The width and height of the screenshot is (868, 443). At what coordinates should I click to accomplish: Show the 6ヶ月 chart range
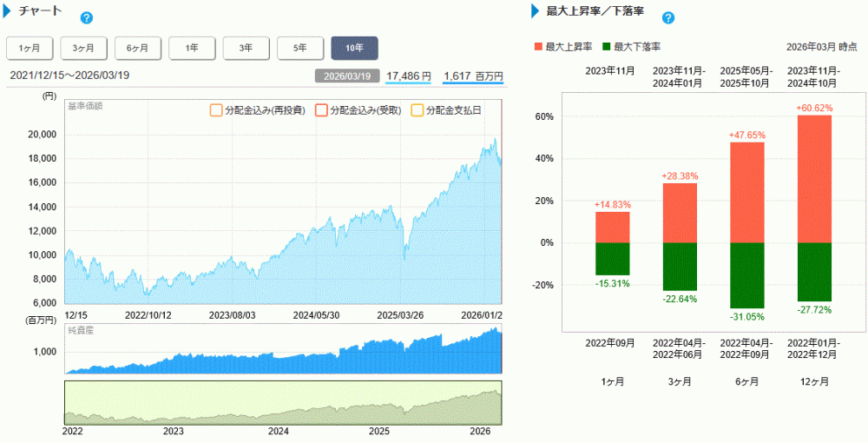pos(137,48)
